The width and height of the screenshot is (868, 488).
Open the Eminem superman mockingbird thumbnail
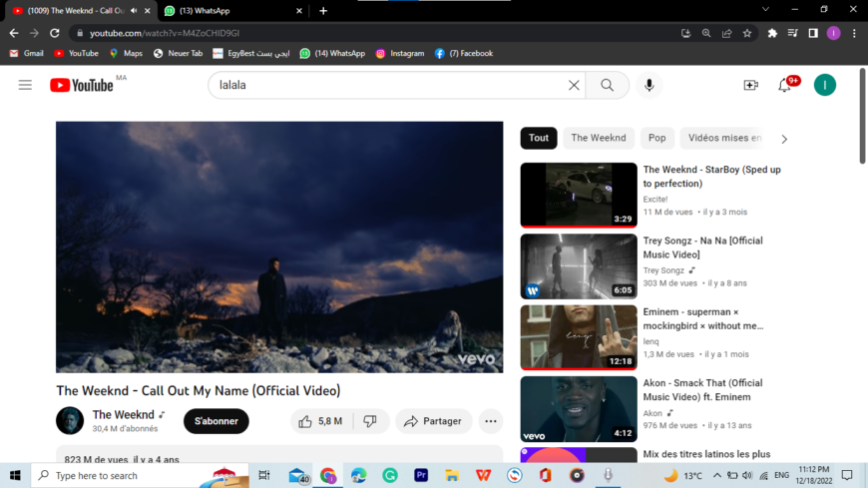(x=579, y=337)
